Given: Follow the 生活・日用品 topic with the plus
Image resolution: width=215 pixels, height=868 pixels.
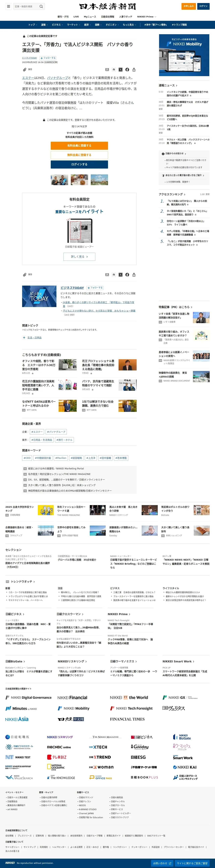Looking at the screenshot, I should click(24, 338).
